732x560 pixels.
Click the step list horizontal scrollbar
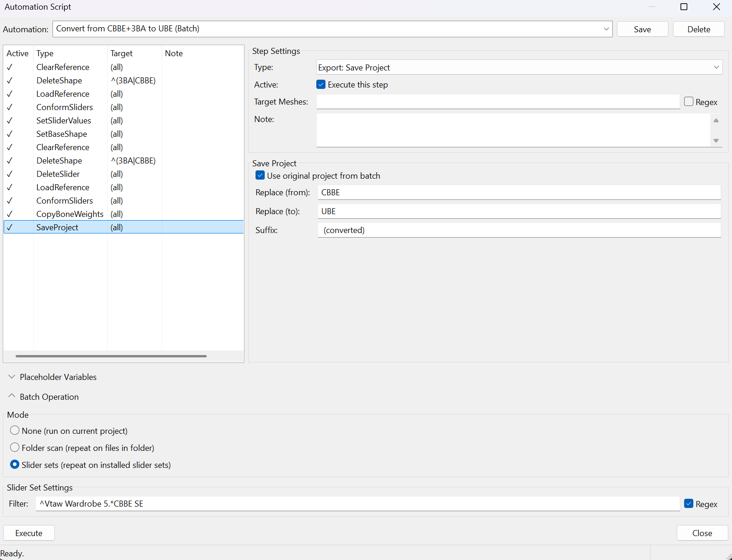point(111,356)
